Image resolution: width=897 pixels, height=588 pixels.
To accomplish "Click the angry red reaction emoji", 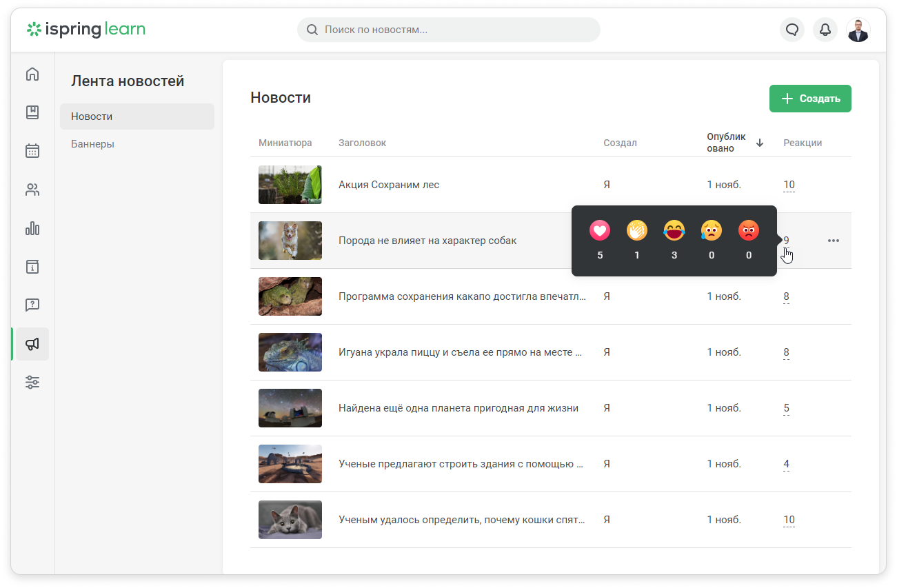I will tap(749, 231).
